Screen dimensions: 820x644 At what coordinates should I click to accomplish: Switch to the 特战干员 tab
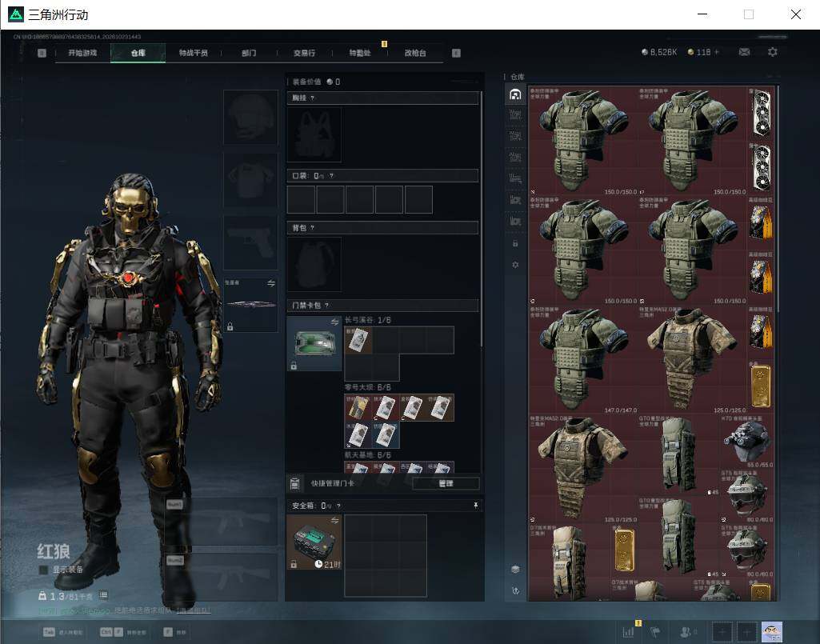point(194,53)
